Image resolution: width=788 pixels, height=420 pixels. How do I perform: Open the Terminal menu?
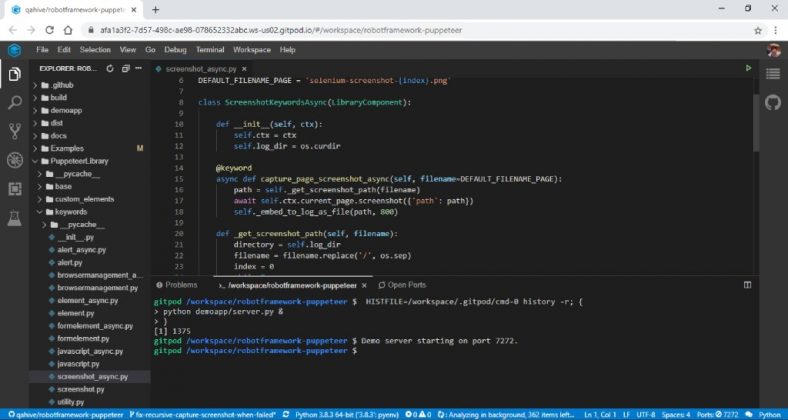[210, 50]
